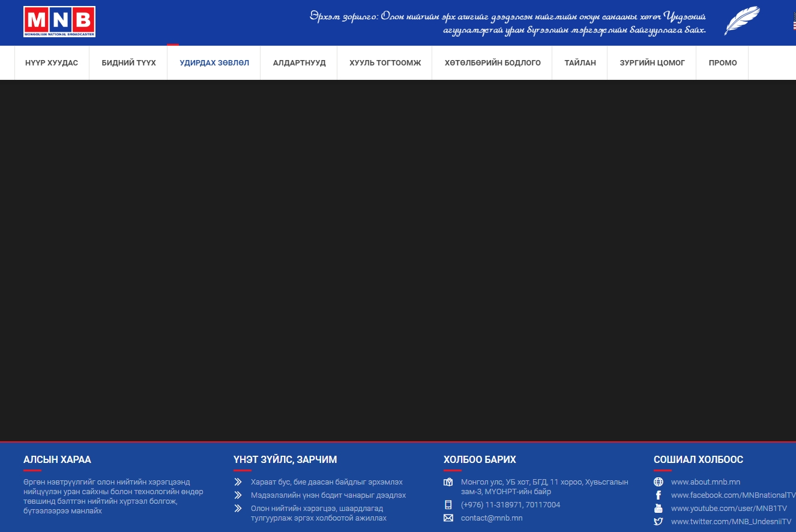Screen dimensions: 796x532
Task: Go to the АЛДАРТНУУД page
Action: pos(300,62)
